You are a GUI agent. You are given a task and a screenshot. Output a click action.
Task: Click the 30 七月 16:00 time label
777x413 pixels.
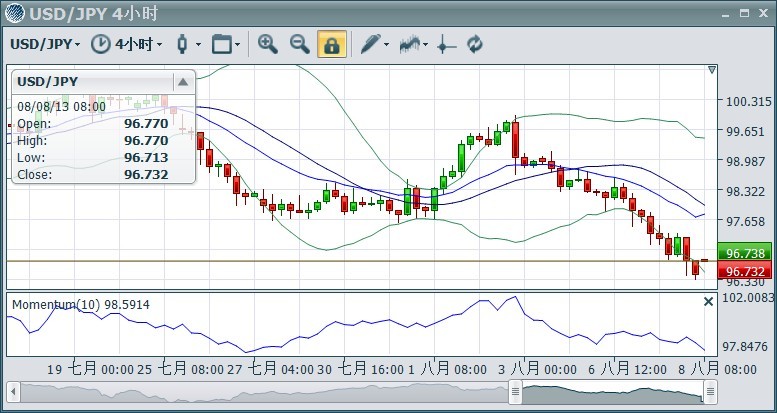click(x=361, y=369)
